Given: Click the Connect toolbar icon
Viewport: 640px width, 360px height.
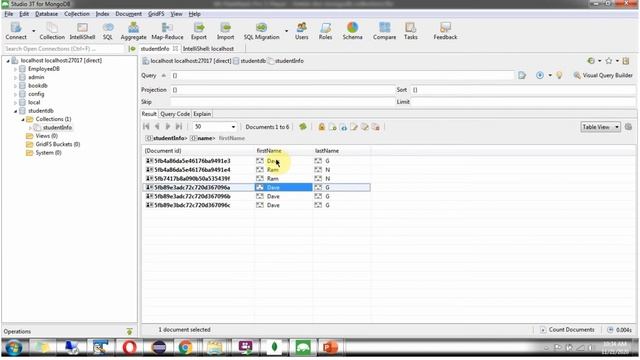Looking at the screenshot, I should pyautogui.click(x=16, y=31).
